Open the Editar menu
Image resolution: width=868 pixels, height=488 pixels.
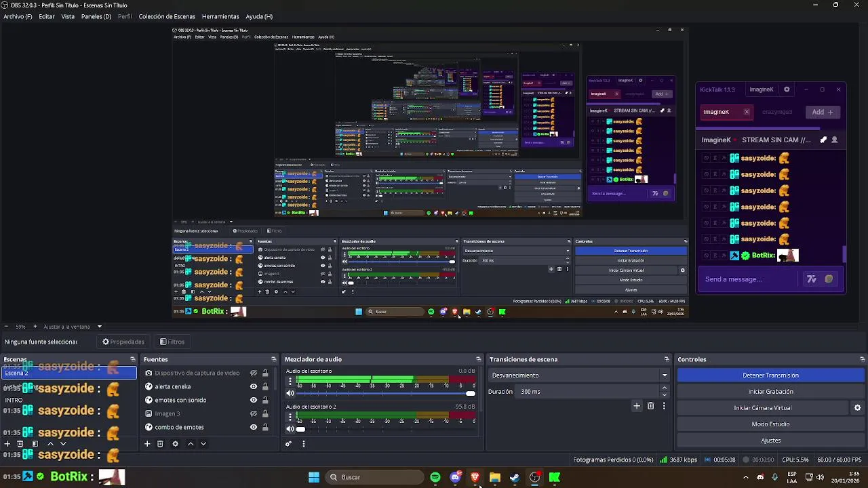[x=47, y=16]
